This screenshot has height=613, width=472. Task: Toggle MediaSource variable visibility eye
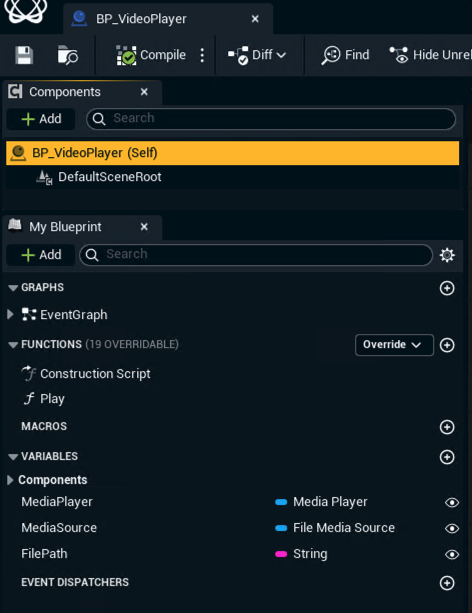(x=452, y=529)
